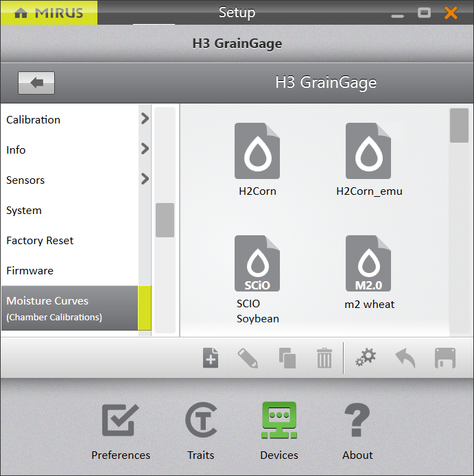Expand the Sensors submenu arrow
Screen dimensions: 474x476
coord(145,179)
